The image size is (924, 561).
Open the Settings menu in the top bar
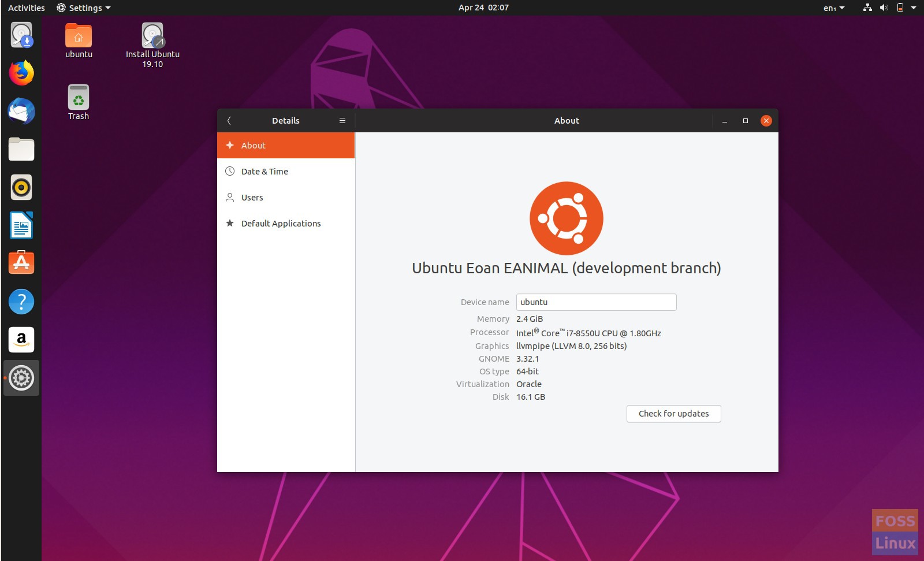click(83, 8)
